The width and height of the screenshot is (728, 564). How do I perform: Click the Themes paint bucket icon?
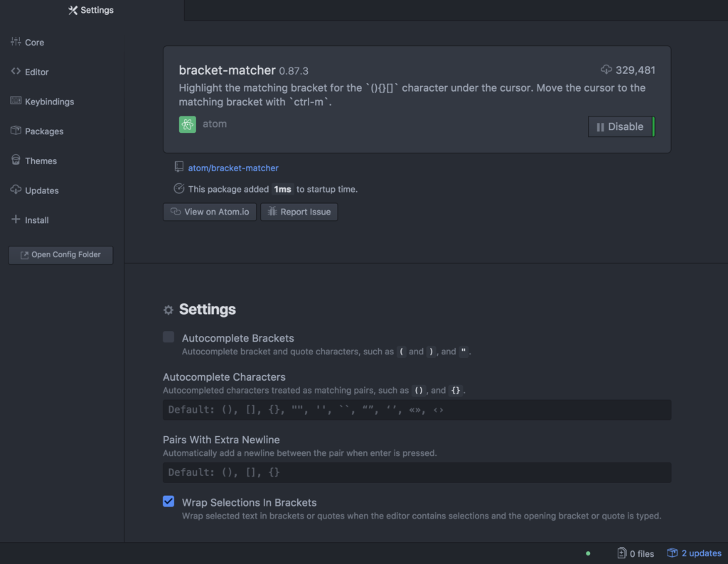pos(16,160)
